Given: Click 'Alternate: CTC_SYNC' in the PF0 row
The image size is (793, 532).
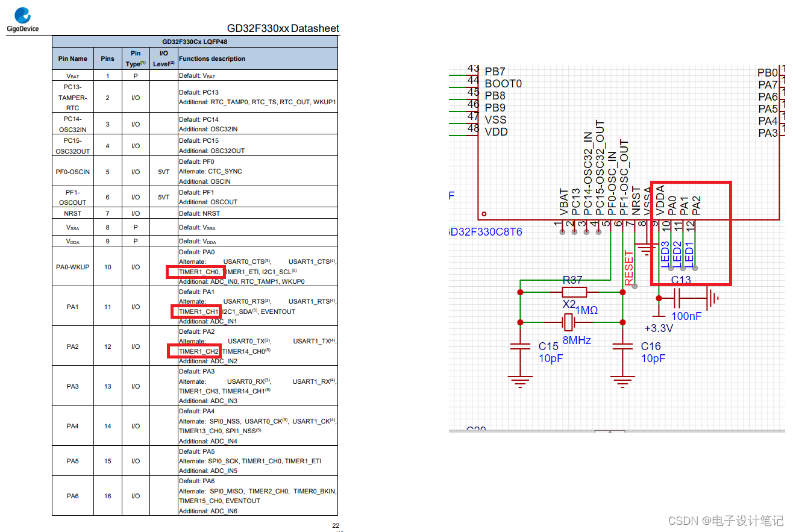Looking at the screenshot, I should point(210,171).
